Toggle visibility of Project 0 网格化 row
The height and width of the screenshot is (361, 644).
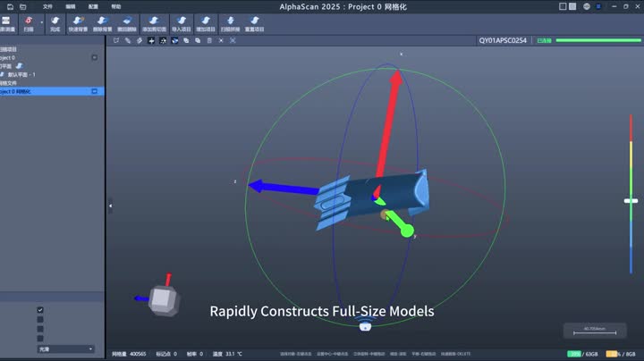pos(95,91)
